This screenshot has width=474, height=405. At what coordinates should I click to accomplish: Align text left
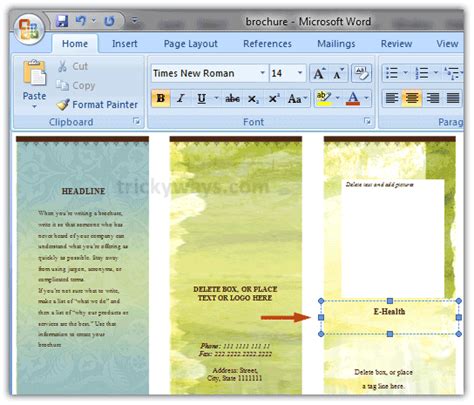click(392, 98)
